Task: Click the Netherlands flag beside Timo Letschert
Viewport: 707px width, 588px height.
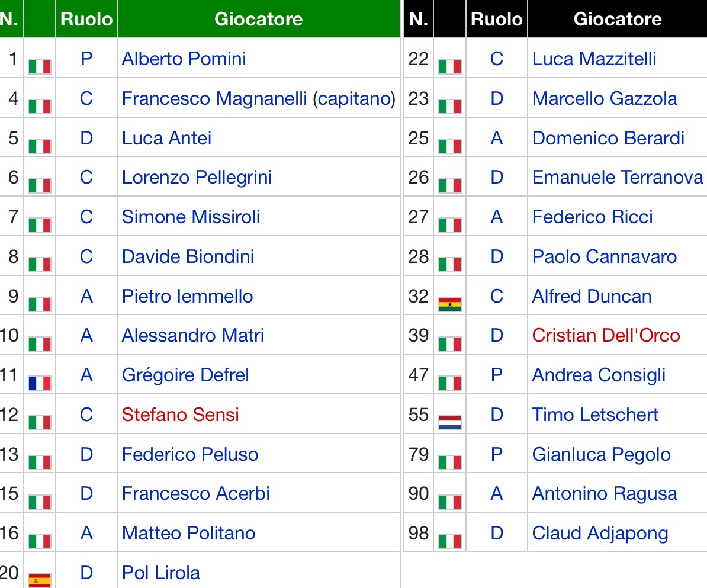Action: pos(450,422)
